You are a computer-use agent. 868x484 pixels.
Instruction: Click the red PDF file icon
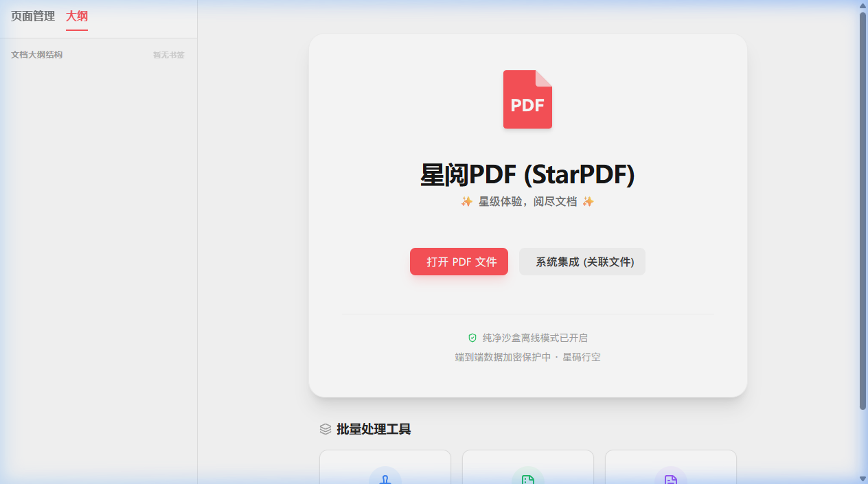tap(527, 100)
